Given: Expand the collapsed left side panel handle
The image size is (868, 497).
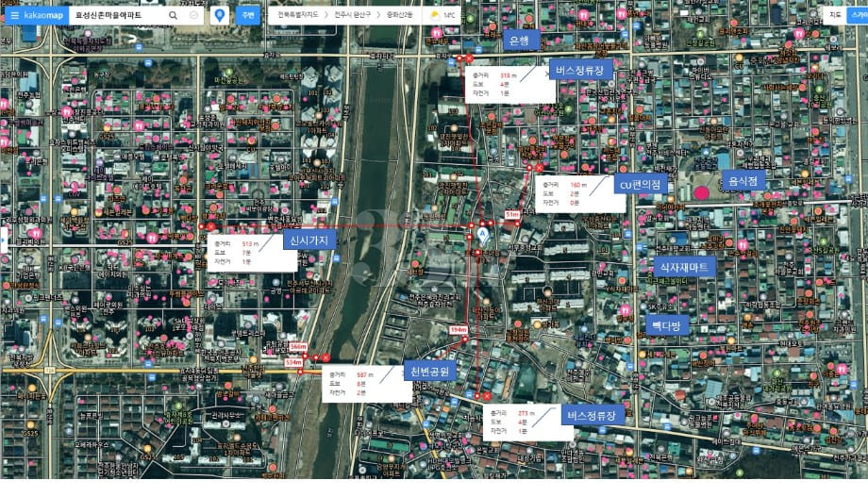Looking at the screenshot, I should click(4, 240).
